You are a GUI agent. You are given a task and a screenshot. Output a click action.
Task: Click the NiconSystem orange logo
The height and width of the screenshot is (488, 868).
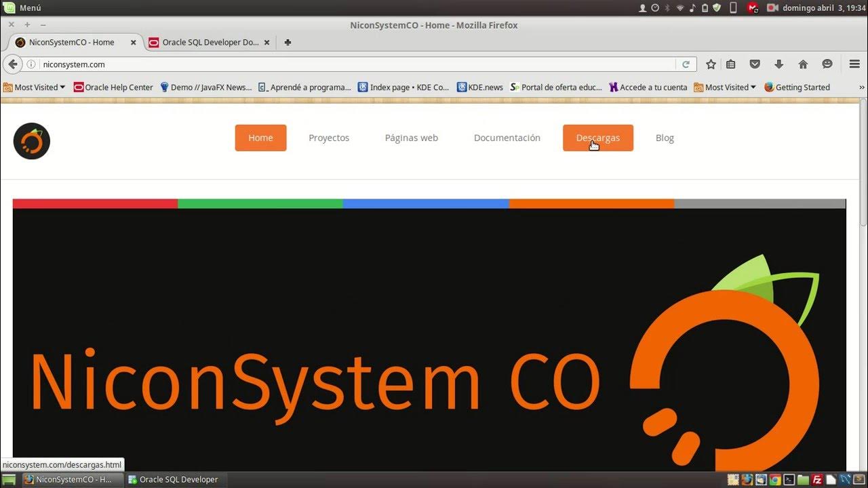coord(31,141)
